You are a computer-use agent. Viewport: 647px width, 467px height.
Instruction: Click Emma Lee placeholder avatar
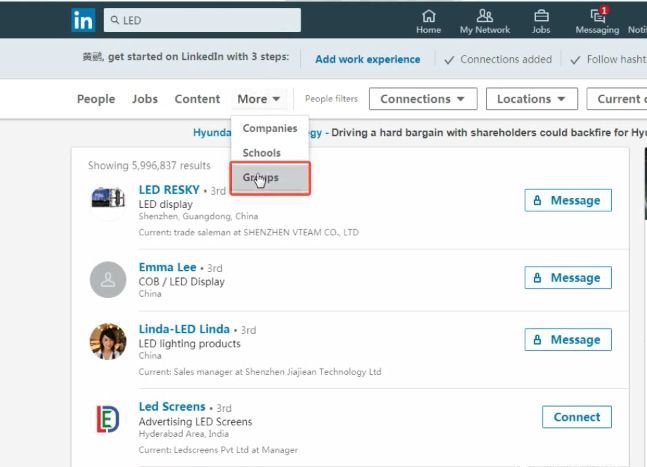click(x=108, y=280)
